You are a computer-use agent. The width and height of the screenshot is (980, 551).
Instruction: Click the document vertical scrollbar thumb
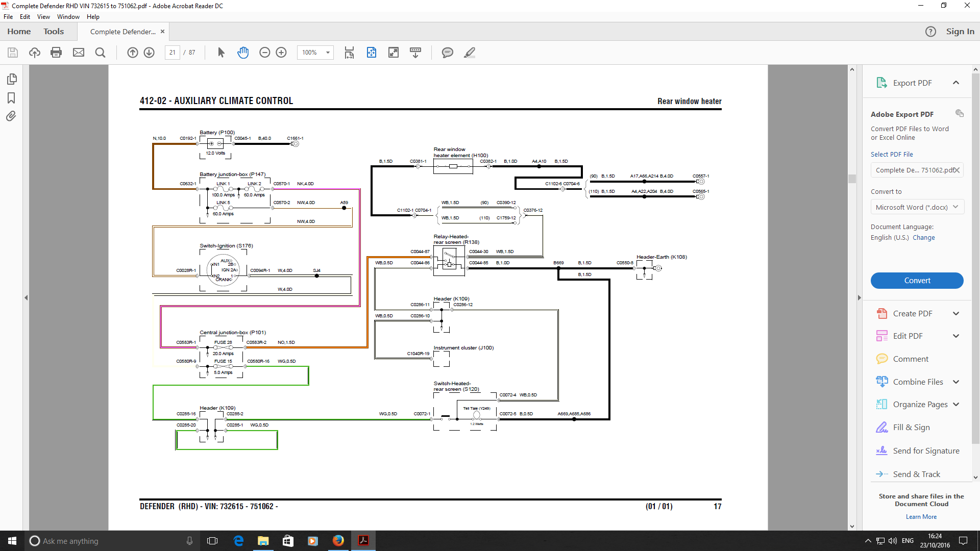point(852,179)
